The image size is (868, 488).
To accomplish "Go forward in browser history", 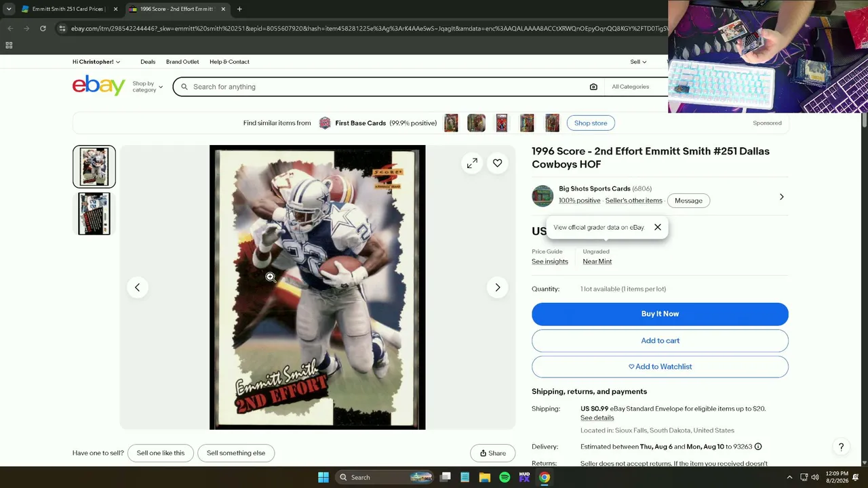I will coord(26,28).
